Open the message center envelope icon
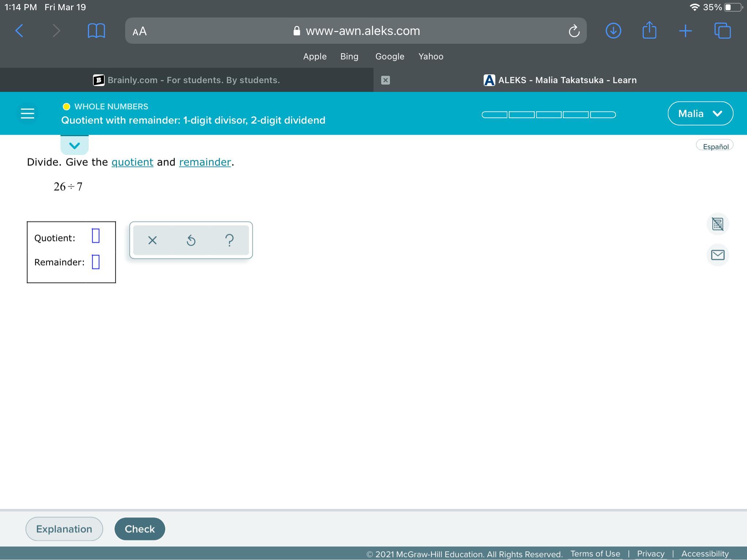 pyautogui.click(x=717, y=255)
